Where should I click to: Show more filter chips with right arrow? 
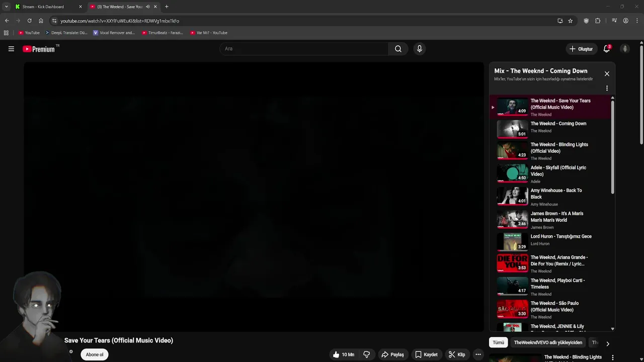[x=607, y=343]
